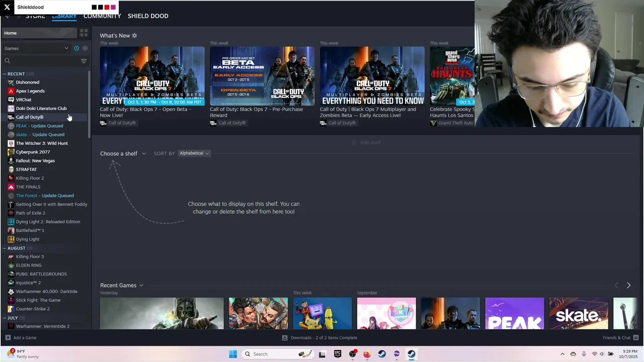
Task: Open Alphabetical sort-by dropdown
Action: tap(194, 153)
